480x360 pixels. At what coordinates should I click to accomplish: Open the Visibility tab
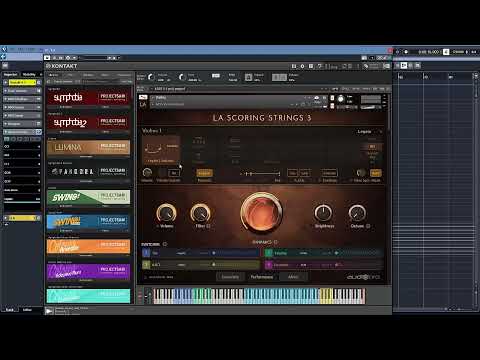[29, 74]
